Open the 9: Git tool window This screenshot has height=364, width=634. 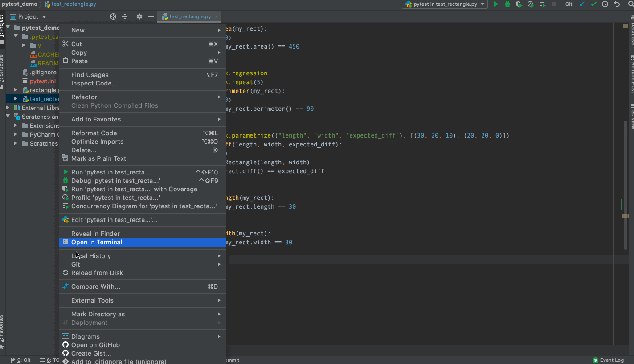20,360
